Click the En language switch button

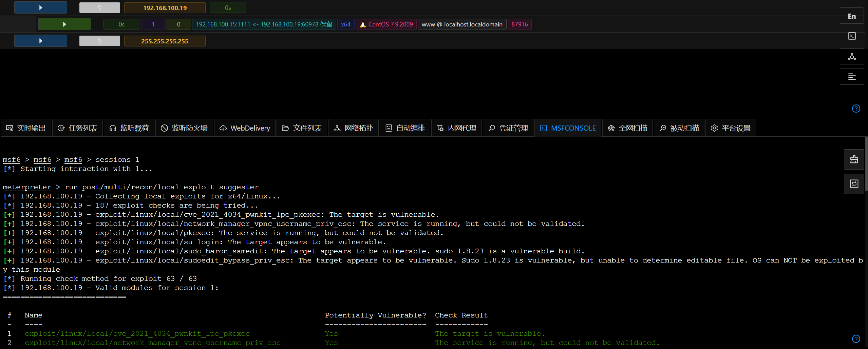[852, 16]
